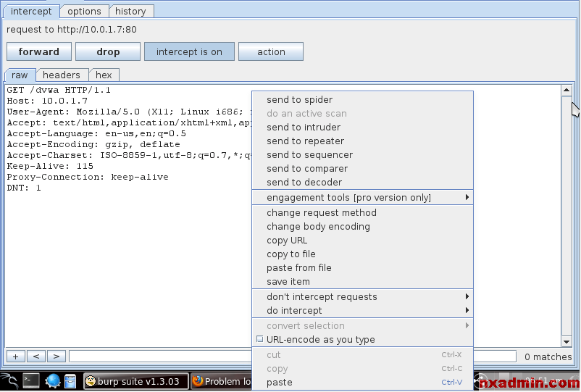The image size is (581, 392).
Task: Switch to Firefox Problem loading window
Action: (222, 381)
